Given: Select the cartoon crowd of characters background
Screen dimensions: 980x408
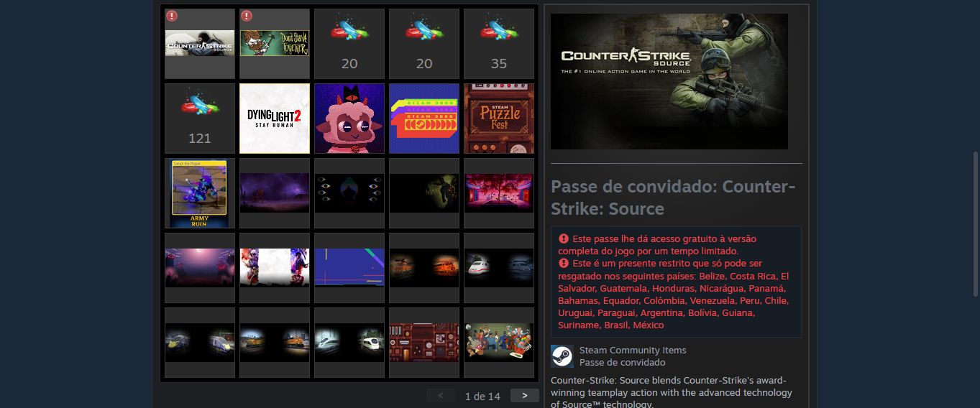Looking at the screenshot, I should point(499,343).
